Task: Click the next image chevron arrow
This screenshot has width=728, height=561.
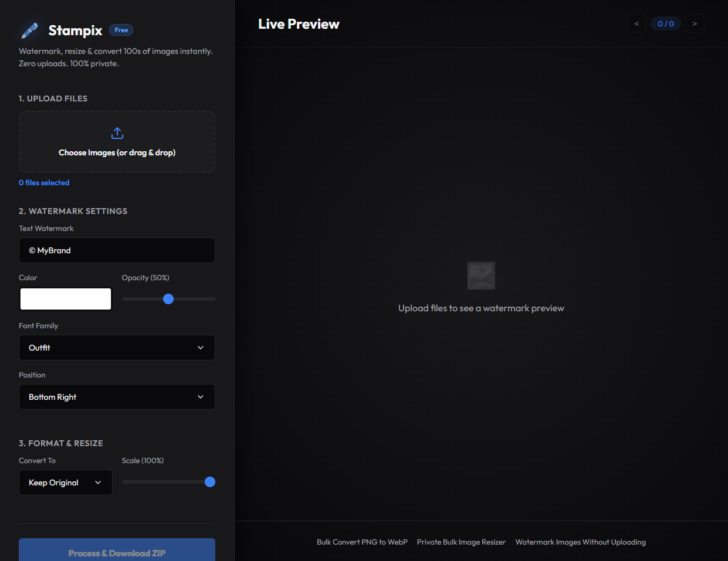Action: point(695,23)
